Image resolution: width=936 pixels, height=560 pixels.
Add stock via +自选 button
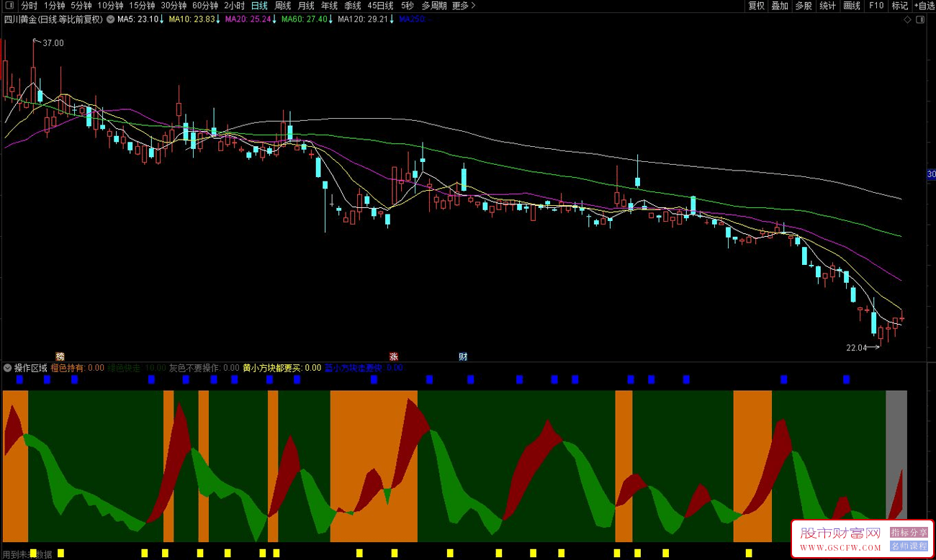[924, 6]
